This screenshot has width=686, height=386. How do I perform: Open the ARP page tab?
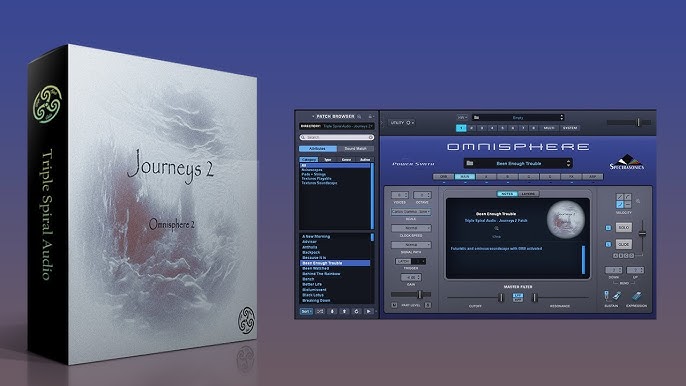[x=592, y=177]
